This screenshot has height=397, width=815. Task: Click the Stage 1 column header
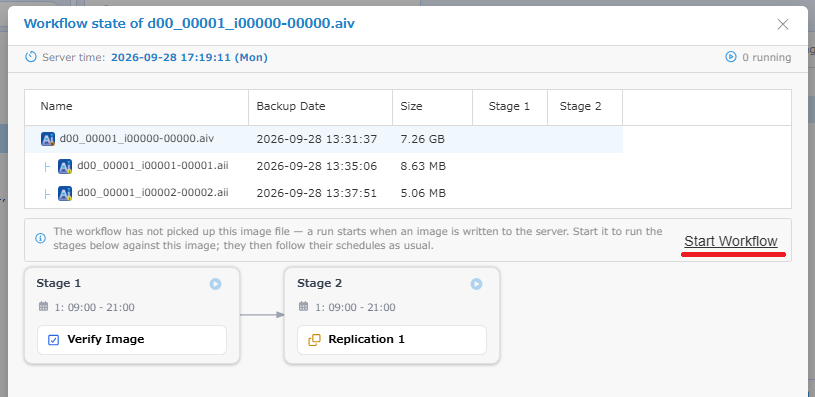tap(510, 107)
